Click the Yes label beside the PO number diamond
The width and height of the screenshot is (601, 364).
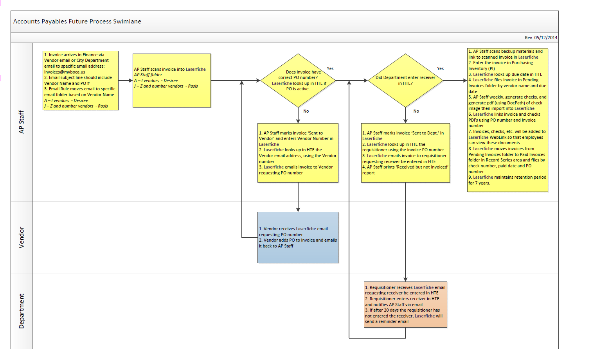pos(330,68)
